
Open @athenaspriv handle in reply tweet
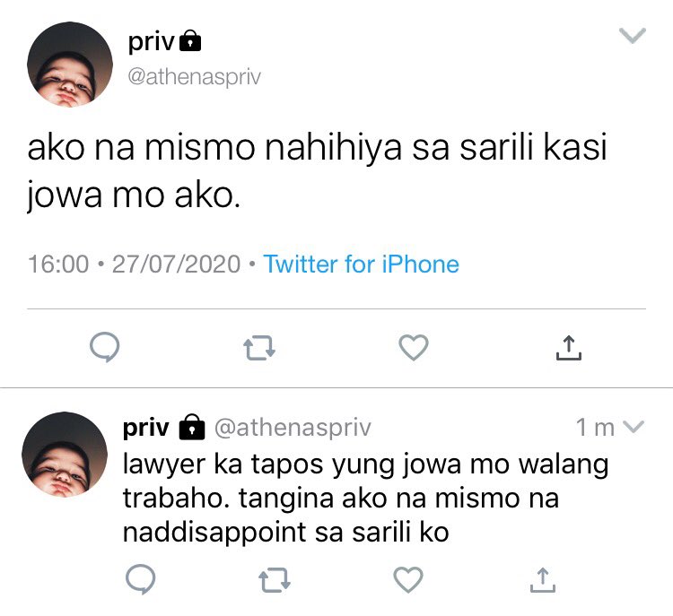click(x=293, y=428)
